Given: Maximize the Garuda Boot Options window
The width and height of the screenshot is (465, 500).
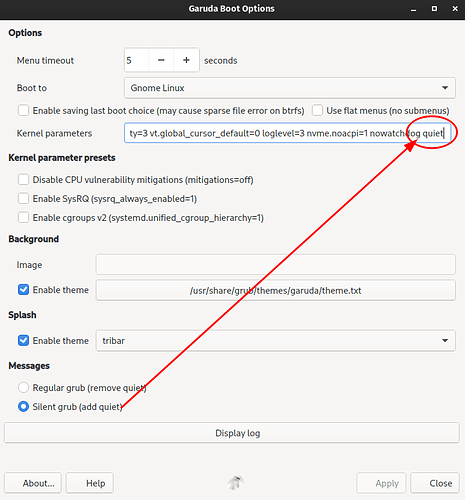Looking at the screenshot, I should pyautogui.click(x=434, y=9).
